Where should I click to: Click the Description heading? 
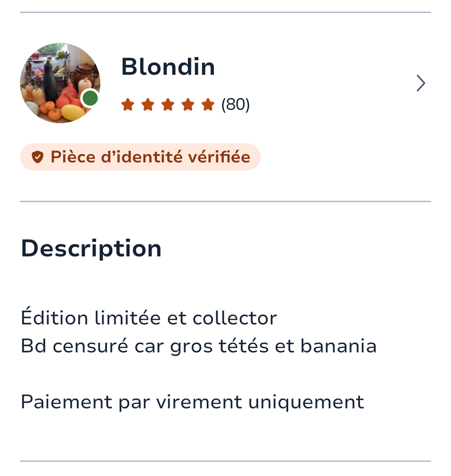tap(91, 248)
